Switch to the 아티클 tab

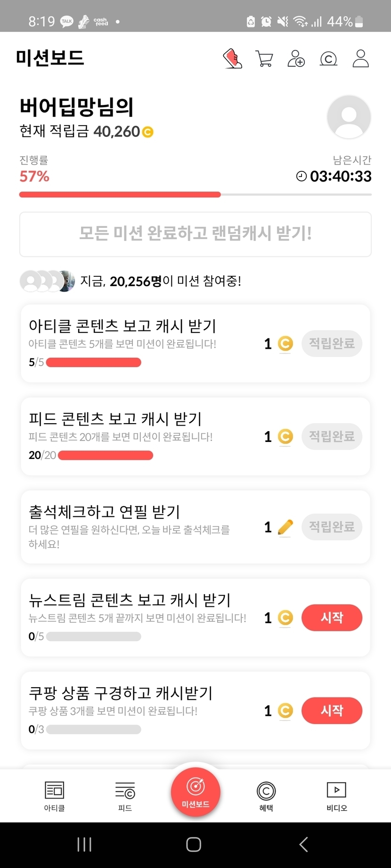(54, 796)
